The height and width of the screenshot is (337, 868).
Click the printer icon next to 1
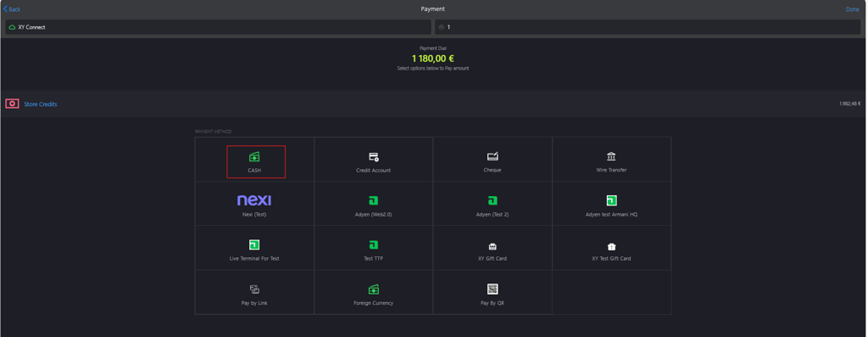tap(442, 26)
